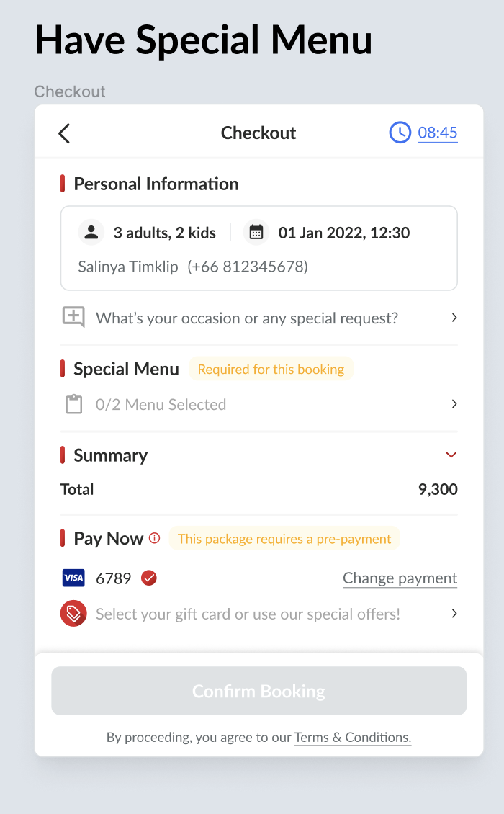The image size is (504, 814).
Task: Click the clipboard menu icon
Action: 73,405
